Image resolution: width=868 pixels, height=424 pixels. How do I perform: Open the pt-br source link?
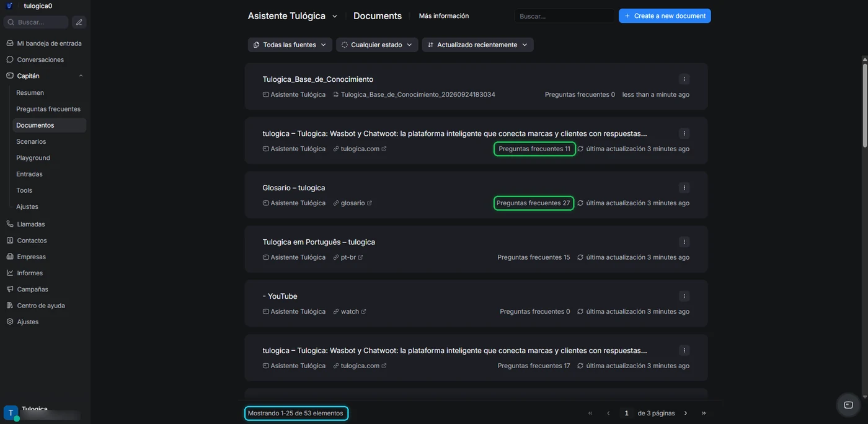click(348, 257)
